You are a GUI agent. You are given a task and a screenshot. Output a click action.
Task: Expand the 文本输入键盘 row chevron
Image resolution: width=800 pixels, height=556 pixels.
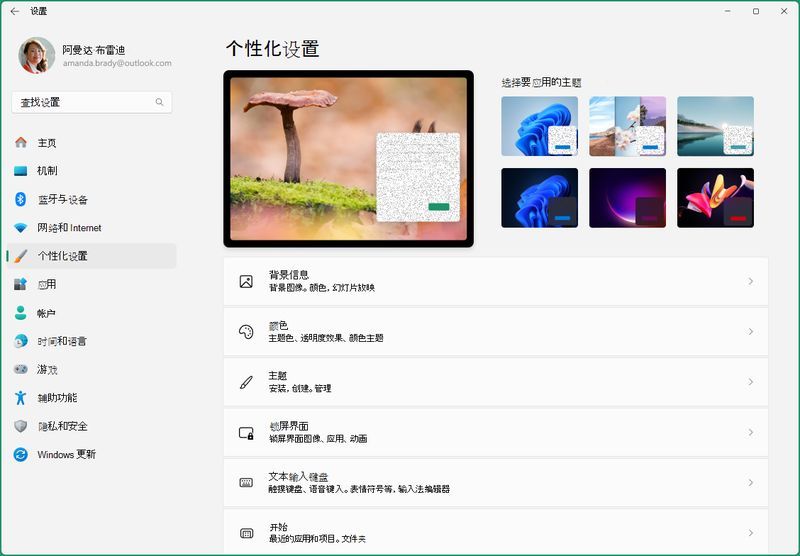point(751,483)
